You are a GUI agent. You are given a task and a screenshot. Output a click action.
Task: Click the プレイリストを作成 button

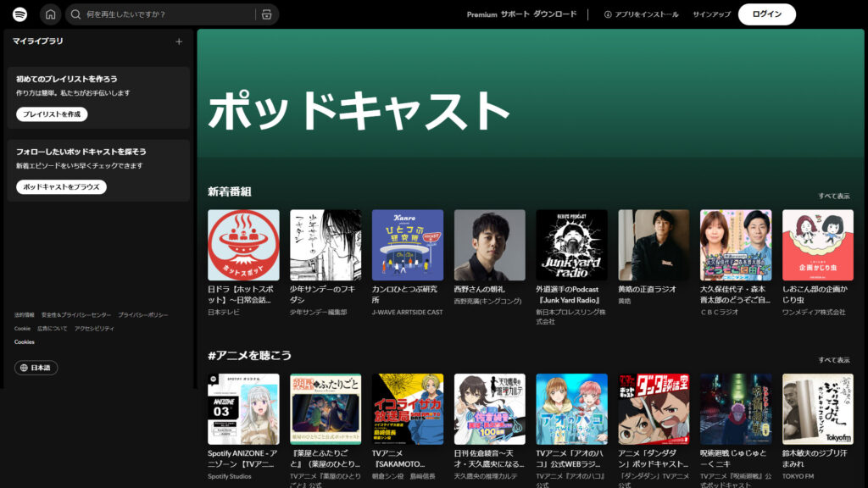pos(52,114)
